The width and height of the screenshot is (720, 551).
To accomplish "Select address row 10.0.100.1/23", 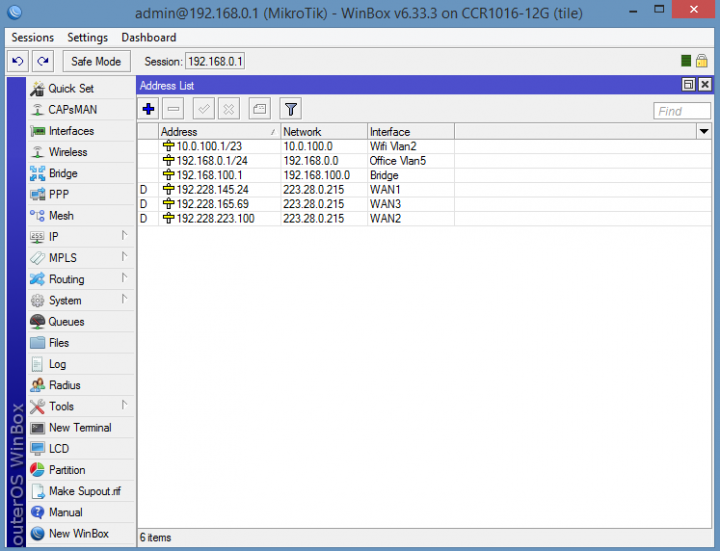I will click(424, 146).
